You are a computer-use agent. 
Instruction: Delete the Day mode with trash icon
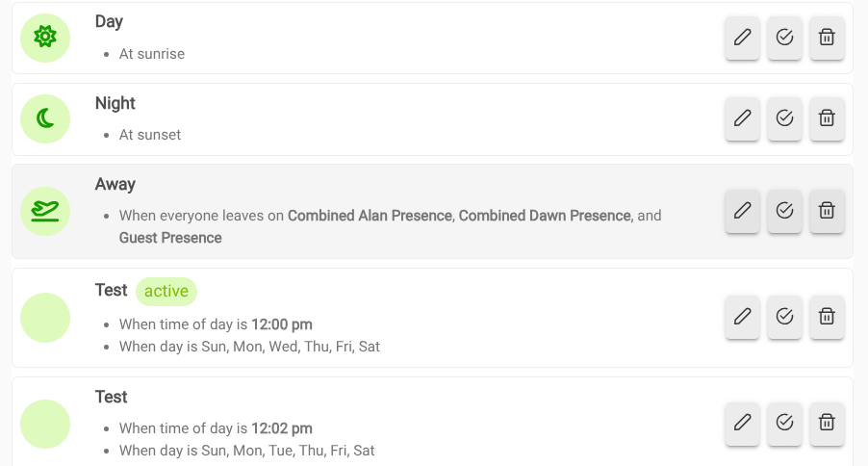(x=827, y=39)
